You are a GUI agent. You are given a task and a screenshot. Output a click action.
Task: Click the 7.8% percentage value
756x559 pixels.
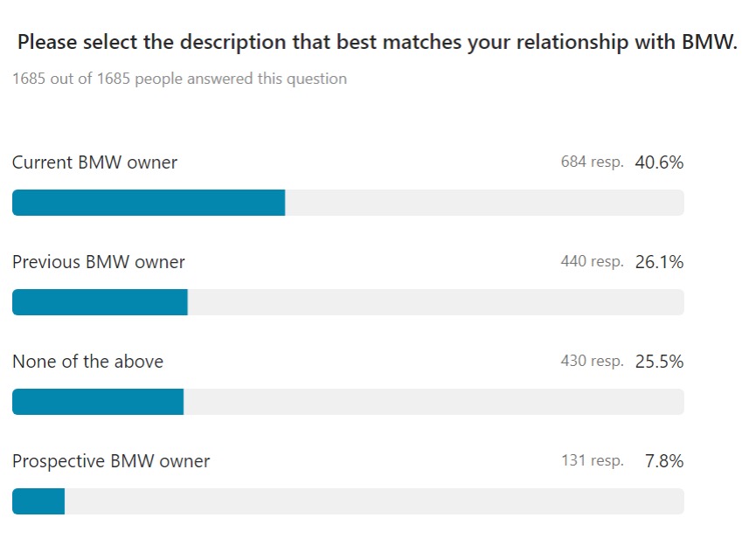point(664,461)
